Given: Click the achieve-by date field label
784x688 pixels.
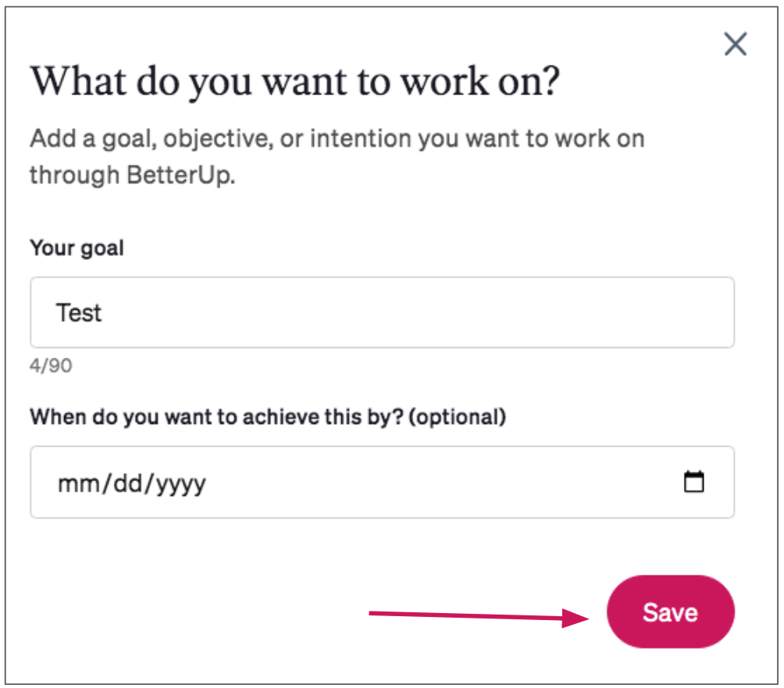Looking at the screenshot, I should tap(268, 416).
